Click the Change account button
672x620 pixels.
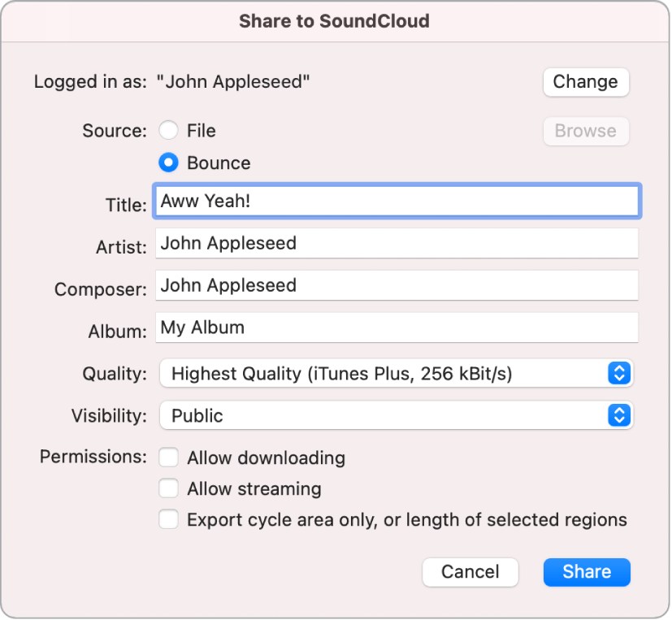586,81
